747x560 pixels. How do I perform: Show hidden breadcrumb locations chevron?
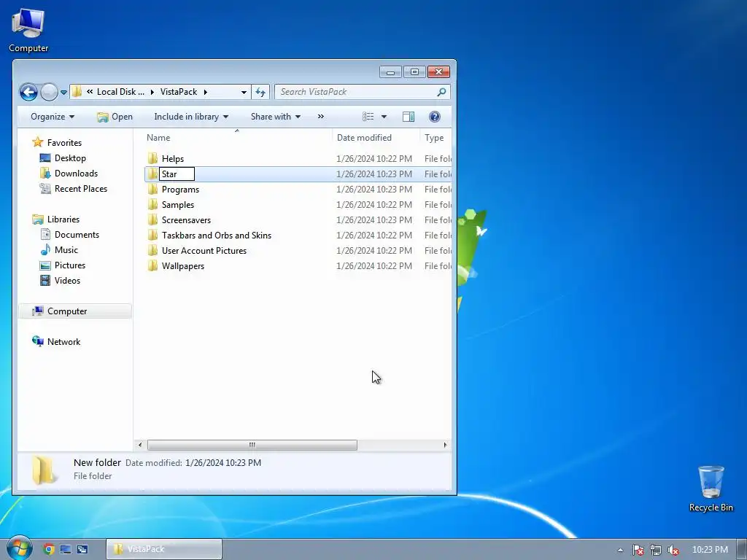coord(90,92)
